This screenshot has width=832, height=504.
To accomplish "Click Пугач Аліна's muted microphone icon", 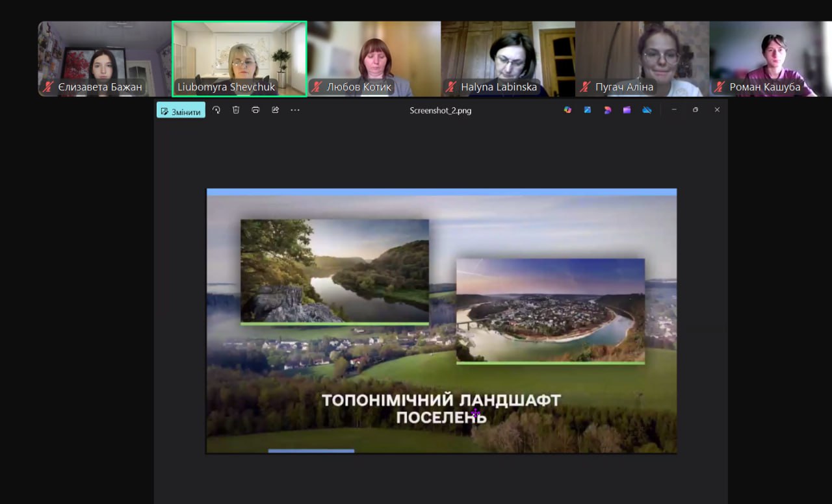I will 585,87.
